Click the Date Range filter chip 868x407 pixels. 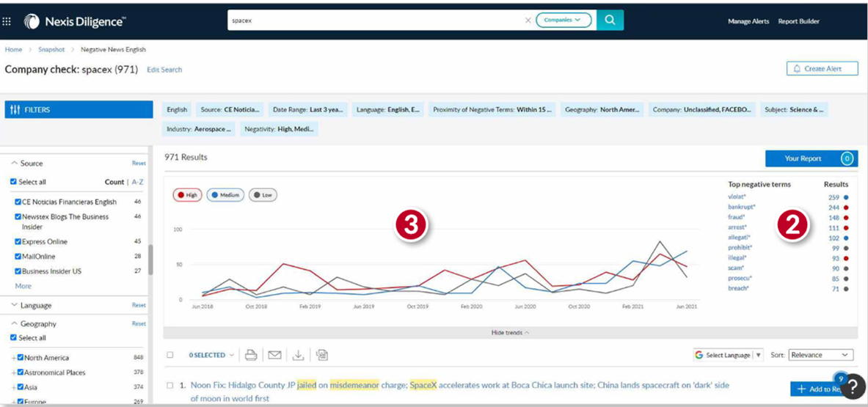click(307, 109)
